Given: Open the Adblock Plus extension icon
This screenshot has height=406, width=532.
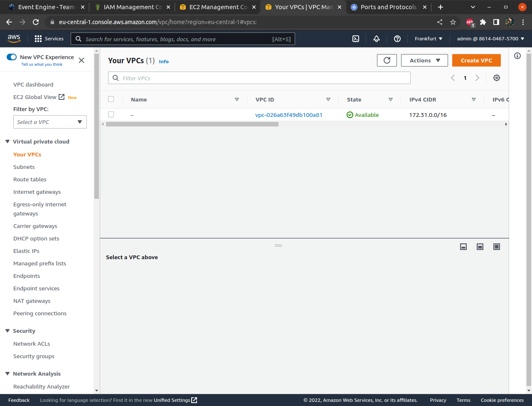Looking at the screenshot, I should [x=470, y=22].
